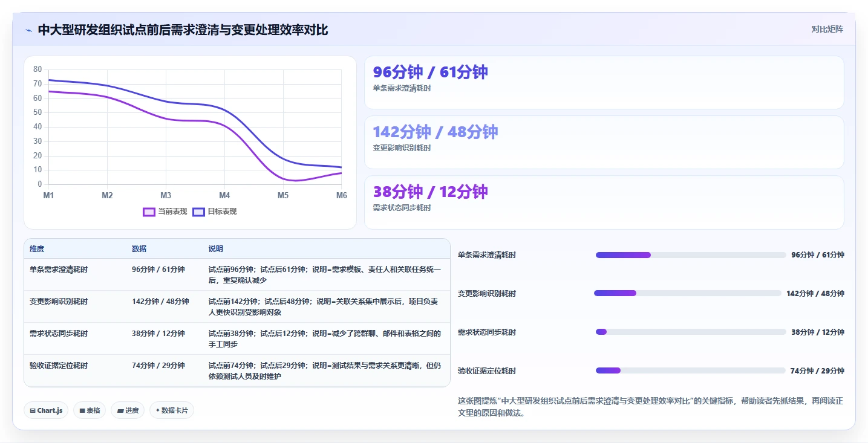Viewport: 868px width, 443px height.
Task: Click the M6 label on the chart axis
Action: click(x=342, y=195)
